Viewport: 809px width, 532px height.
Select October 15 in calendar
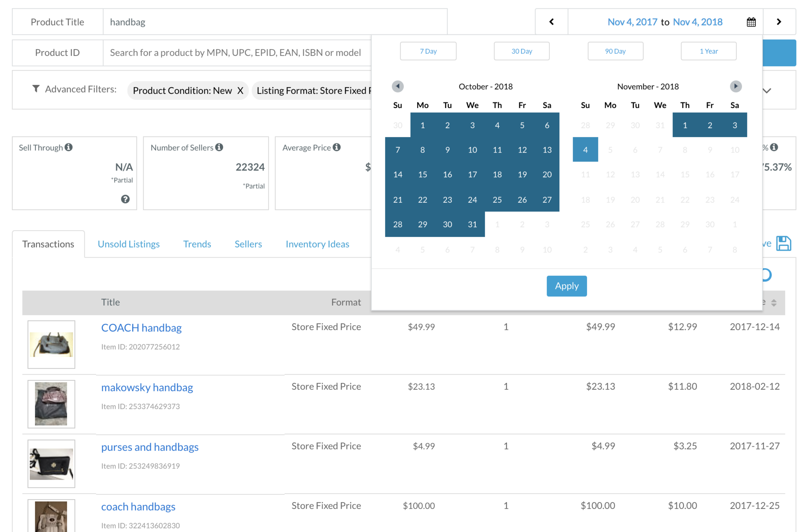(x=422, y=175)
